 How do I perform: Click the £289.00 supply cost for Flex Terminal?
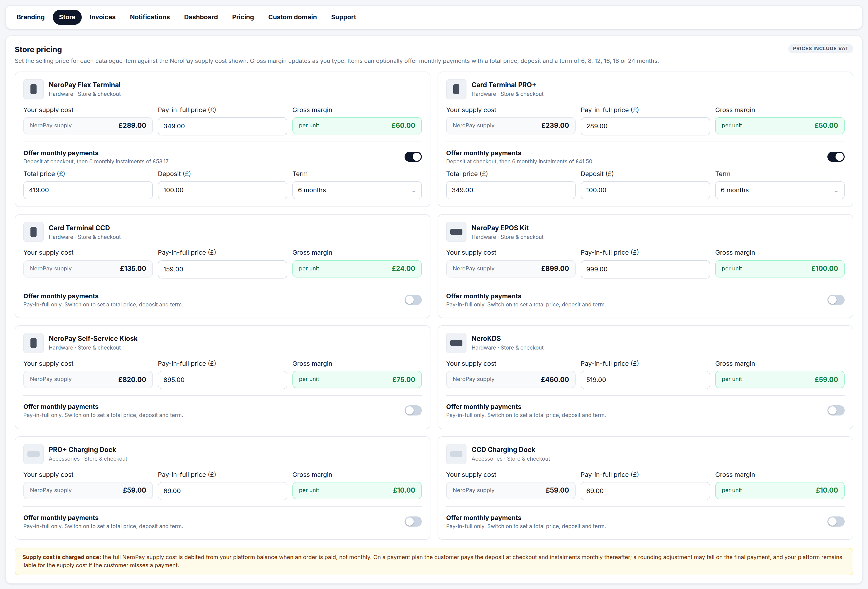click(132, 126)
